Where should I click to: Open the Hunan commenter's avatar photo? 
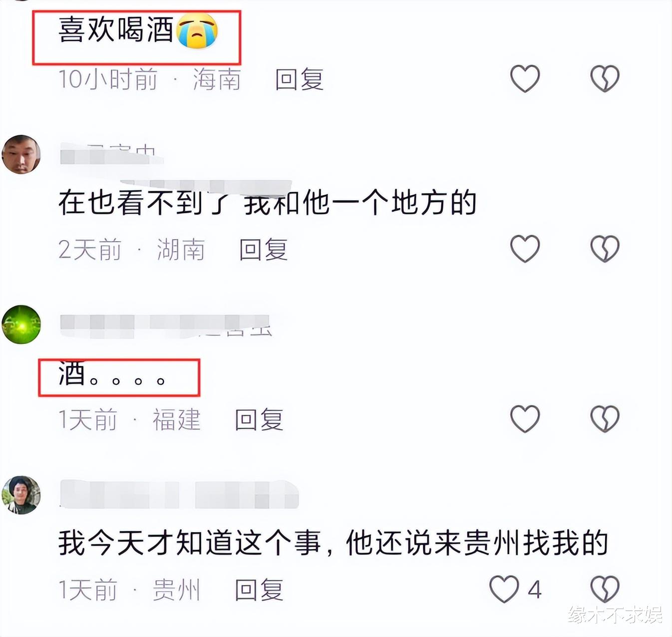pyautogui.click(x=21, y=154)
